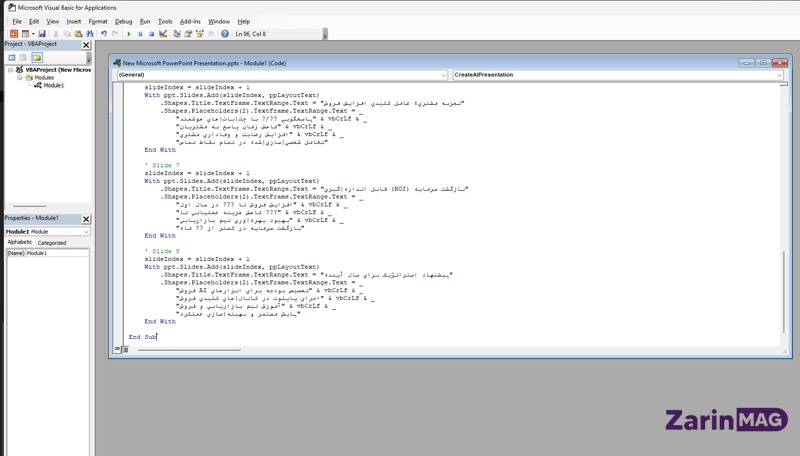Open the Debug menu
This screenshot has width=800, height=456.
[123, 21]
